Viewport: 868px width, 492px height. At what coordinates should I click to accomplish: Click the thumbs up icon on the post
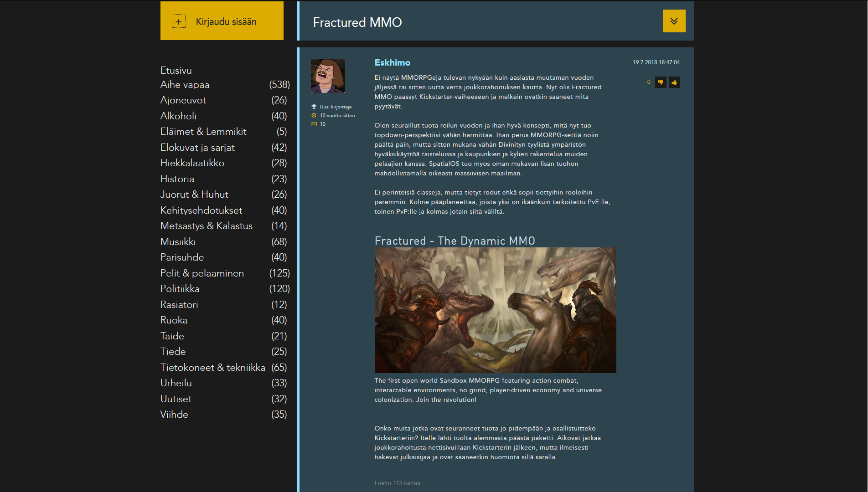[674, 82]
